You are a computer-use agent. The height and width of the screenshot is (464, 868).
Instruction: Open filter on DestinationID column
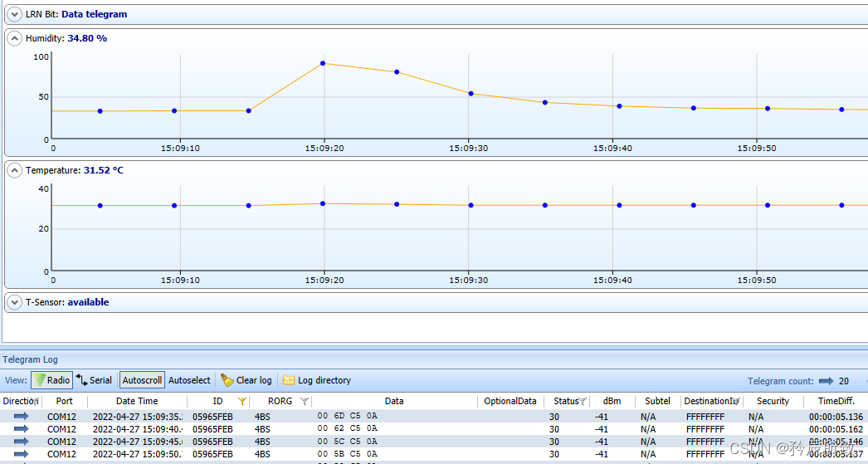736,402
